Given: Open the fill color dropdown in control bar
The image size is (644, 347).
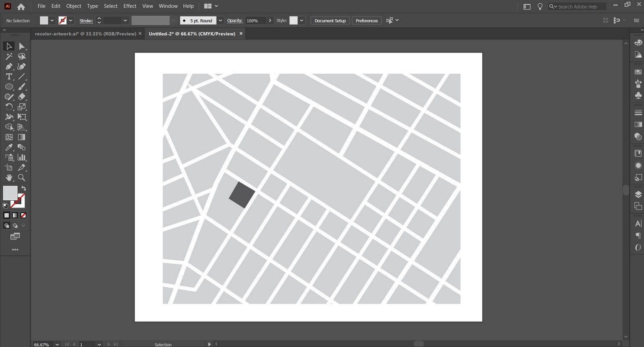Looking at the screenshot, I should [x=52, y=21].
